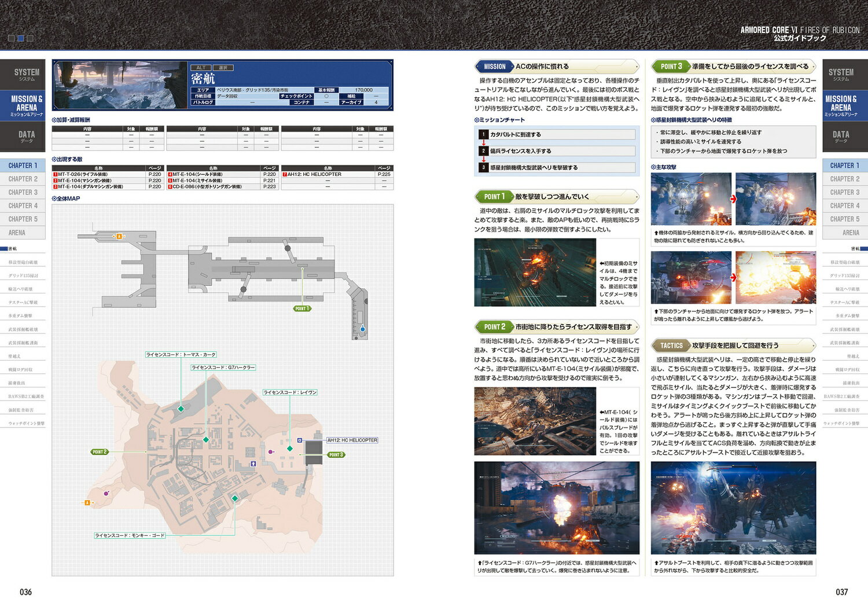The height and width of the screenshot is (614, 868).
Task: Click the POINT 1 map marker
Action: tap(302, 308)
